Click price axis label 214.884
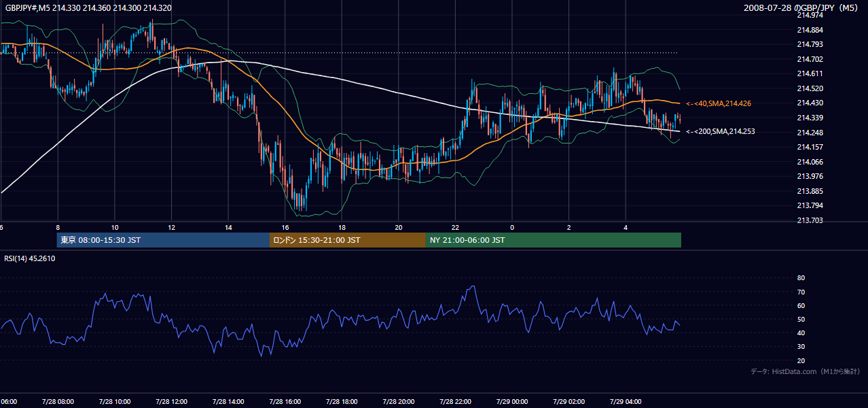The image size is (868, 408). (x=809, y=30)
